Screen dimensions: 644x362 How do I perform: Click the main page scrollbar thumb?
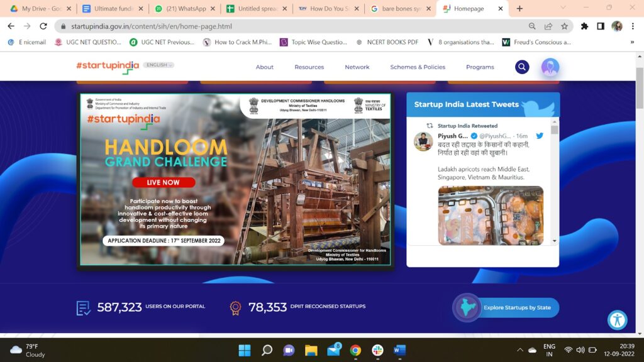(x=640, y=88)
